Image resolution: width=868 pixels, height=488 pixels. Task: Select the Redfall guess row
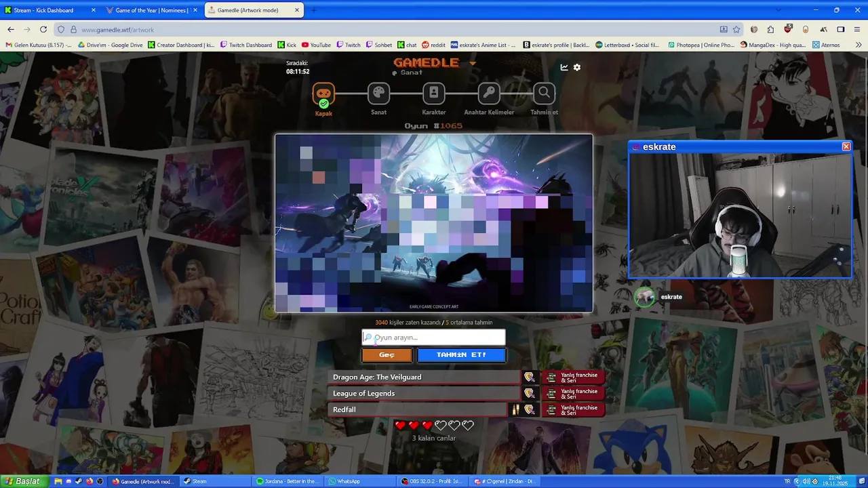(x=417, y=409)
